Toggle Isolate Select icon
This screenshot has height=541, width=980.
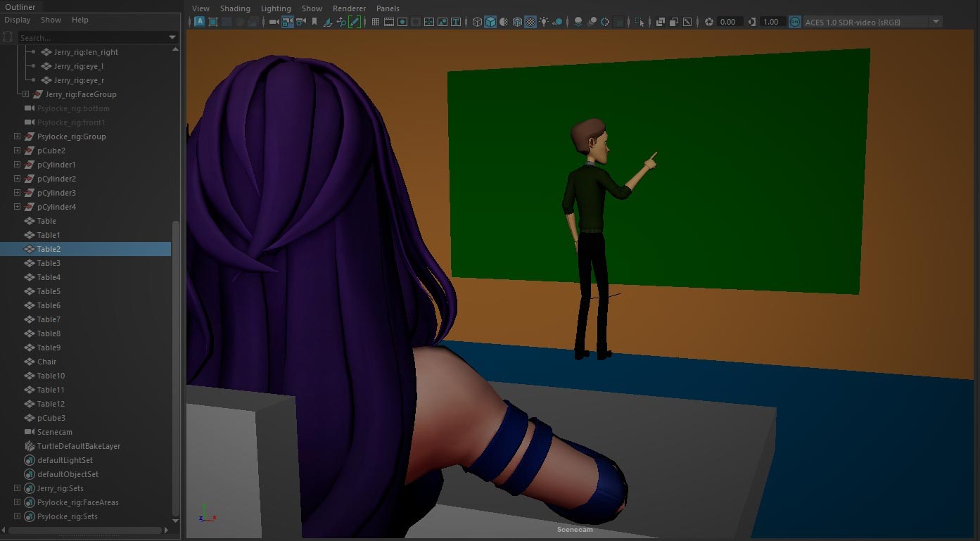639,22
